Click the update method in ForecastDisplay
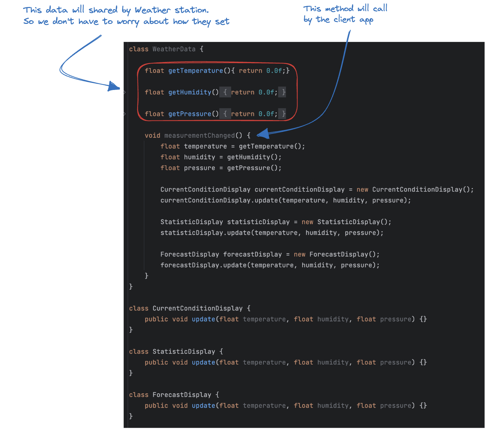Image resolution: width=504 pixels, height=448 pixels. coord(203,405)
